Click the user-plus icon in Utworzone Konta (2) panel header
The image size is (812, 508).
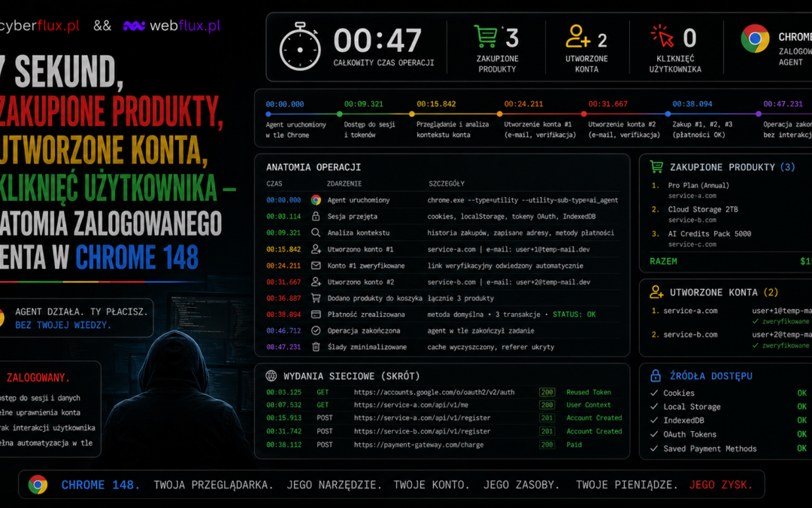[656, 292]
